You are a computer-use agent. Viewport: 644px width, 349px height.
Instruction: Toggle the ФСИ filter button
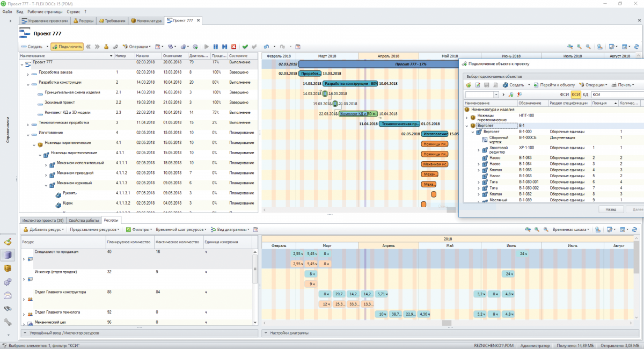(564, 94)
